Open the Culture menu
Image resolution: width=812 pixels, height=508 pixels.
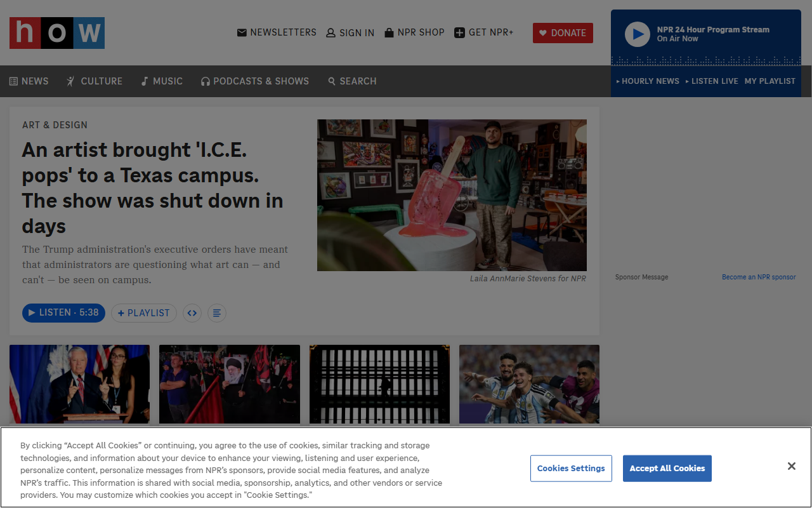point(95,81)
